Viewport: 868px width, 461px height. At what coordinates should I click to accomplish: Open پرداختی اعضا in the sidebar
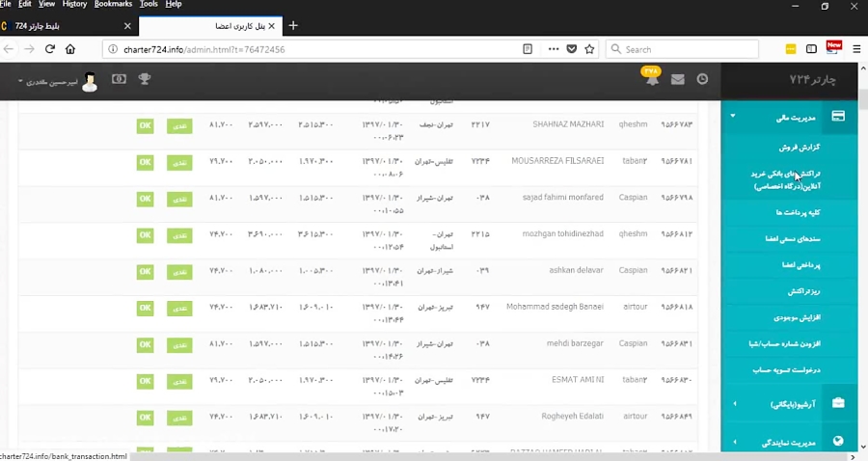tap(801, 265)
